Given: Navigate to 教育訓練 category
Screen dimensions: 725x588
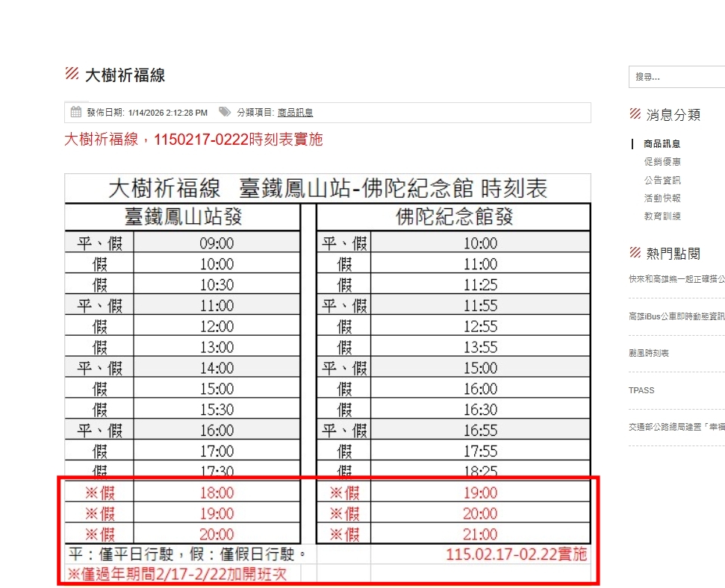Looking at the screenshot, I should point(662,216).
